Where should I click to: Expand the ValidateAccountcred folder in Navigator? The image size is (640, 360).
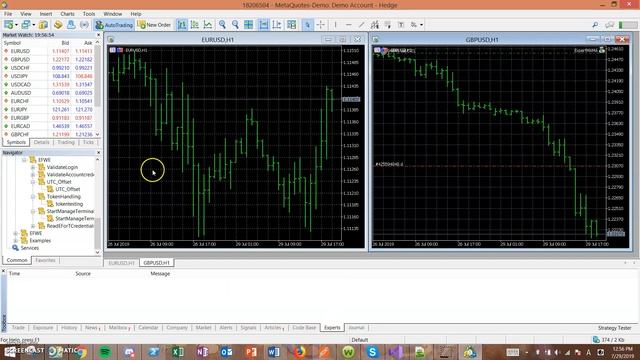33,175
